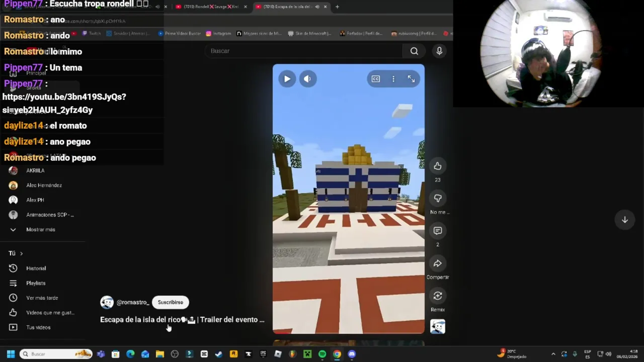Open File Explorer from taskbar

[160, 354]
